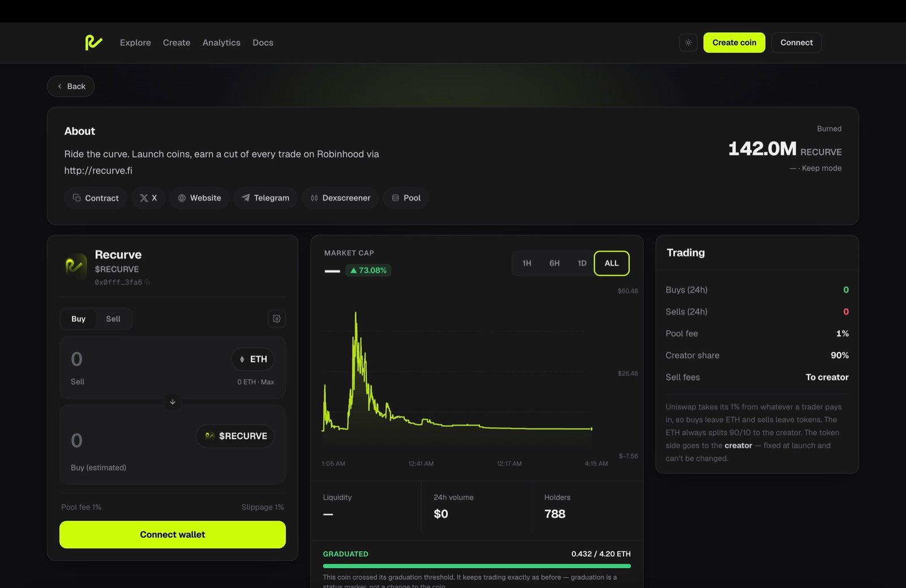The height and width of the screenshot is (588, 906).
Task: Go Back with the back button
Action: (71, 86)
